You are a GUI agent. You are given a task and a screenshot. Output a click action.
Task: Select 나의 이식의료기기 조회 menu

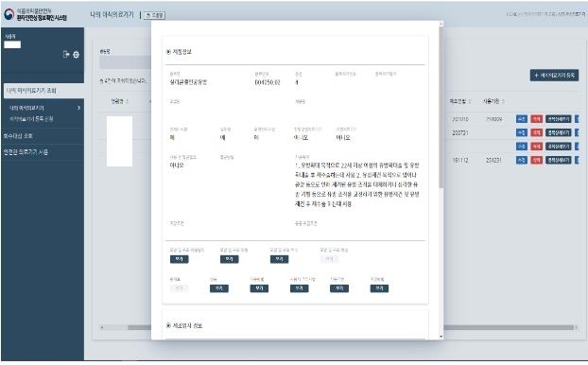43,91
